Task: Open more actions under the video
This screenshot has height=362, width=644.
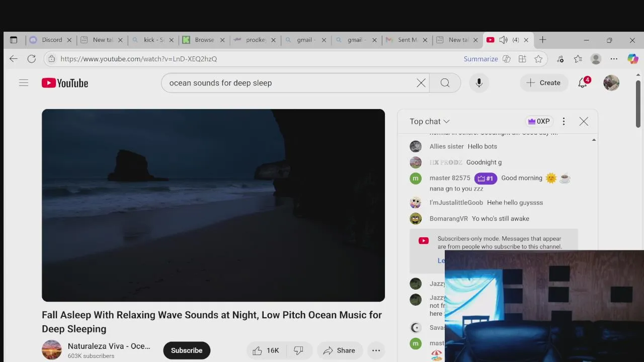Action: pyautogui.click(x=376, y=350)
